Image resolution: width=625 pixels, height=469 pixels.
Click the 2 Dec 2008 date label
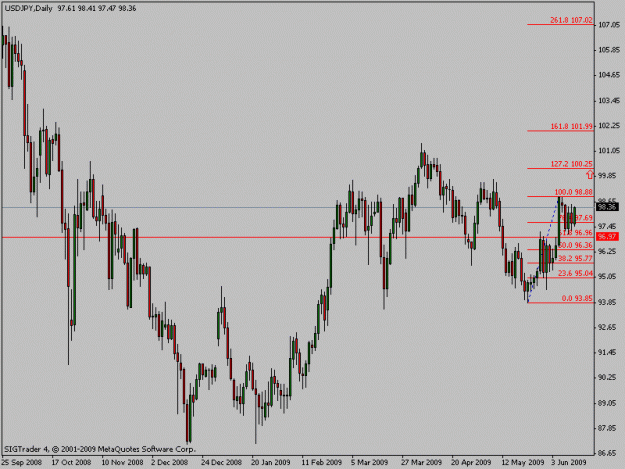click(170, 462)
